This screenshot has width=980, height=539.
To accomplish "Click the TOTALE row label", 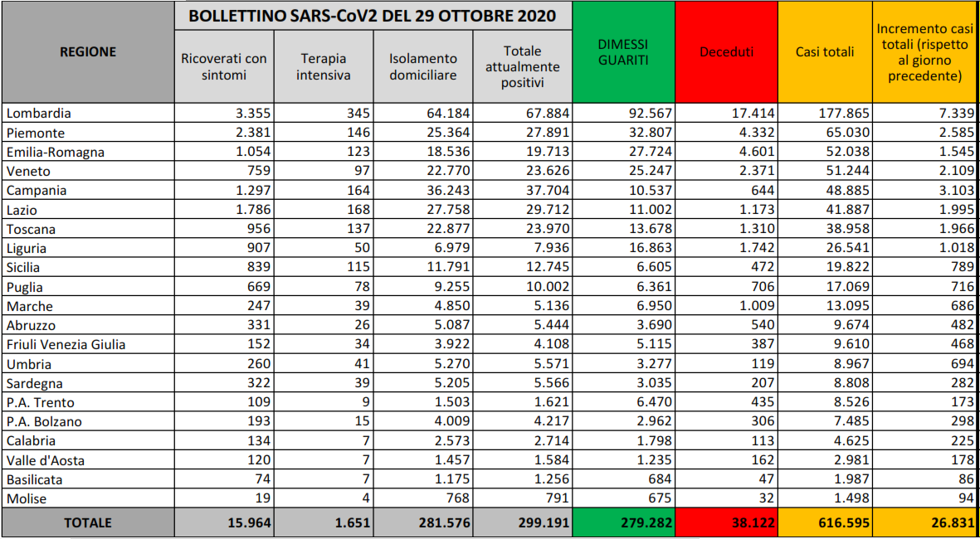I will tap(88, 523).
